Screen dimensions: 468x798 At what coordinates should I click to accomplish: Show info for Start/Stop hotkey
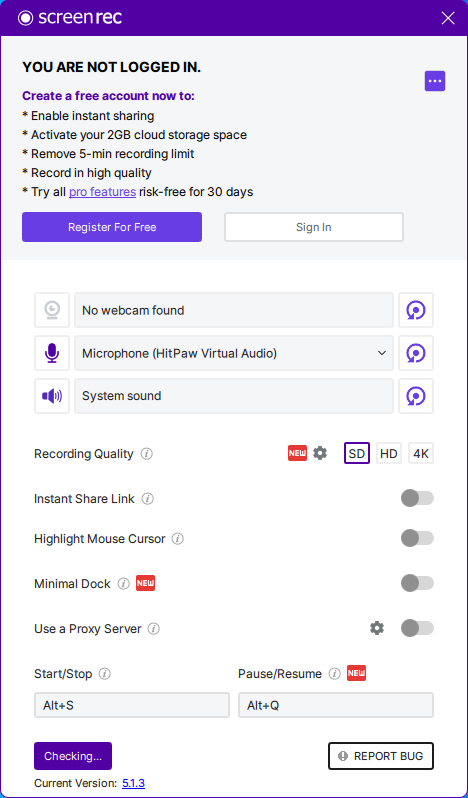104,674
